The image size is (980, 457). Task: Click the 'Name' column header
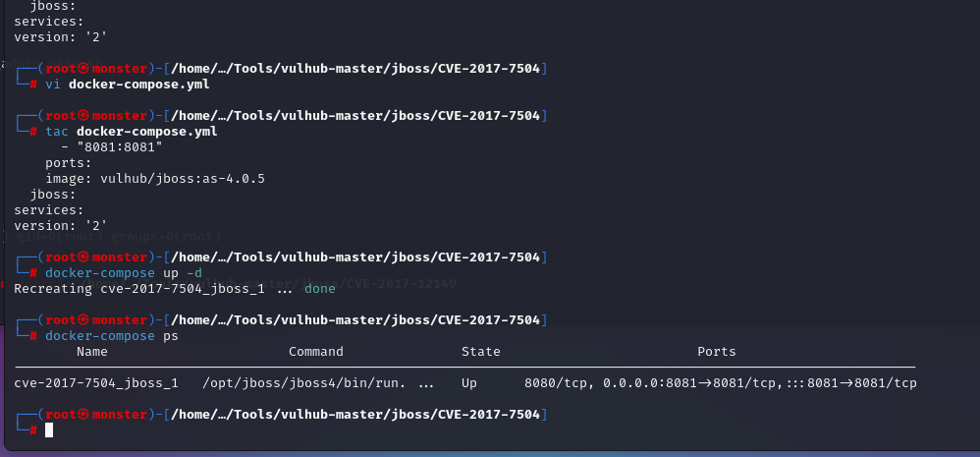[x=92, y=351]
